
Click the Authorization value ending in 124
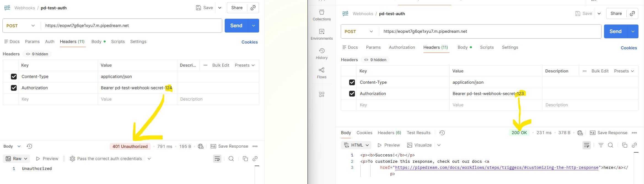tap(136, 88)
